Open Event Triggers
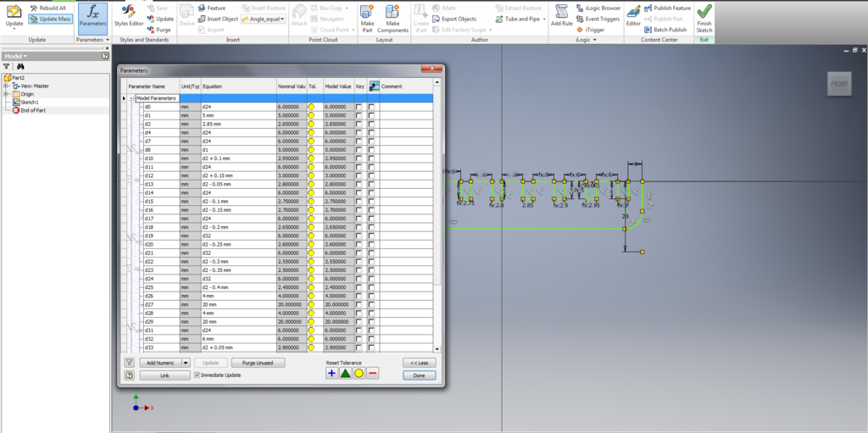Image resolution: width=868 pixels, height=433 pixels. click(598, 19)
